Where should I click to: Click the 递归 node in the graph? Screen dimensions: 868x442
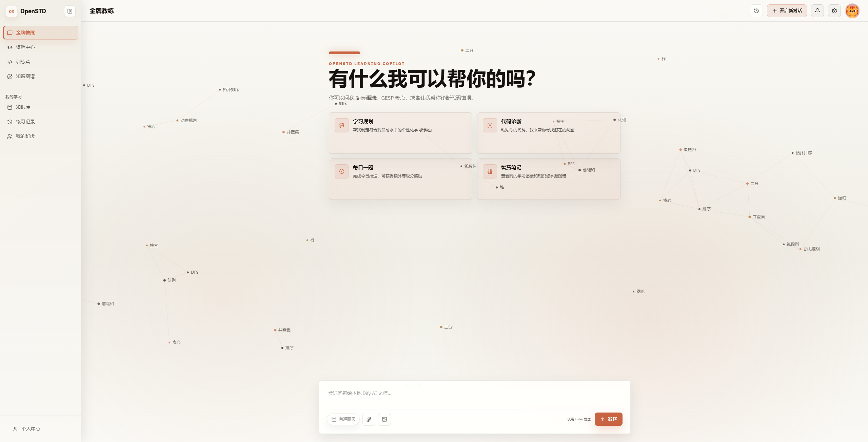click(x=840, y=198)
